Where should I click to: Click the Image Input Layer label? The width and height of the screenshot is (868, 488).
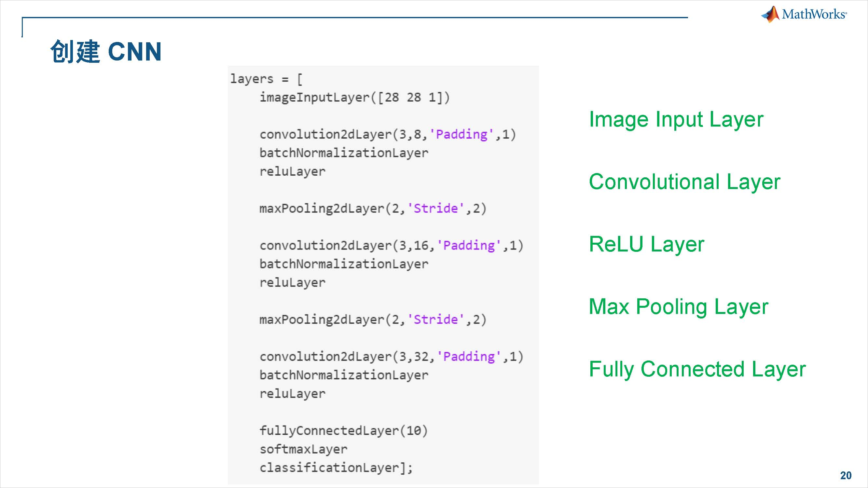pos(676,119)
